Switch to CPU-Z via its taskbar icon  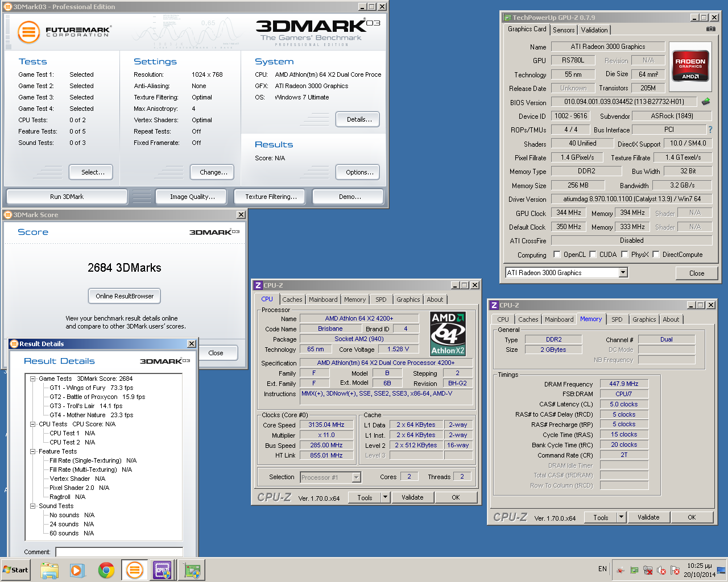(162, 570)
